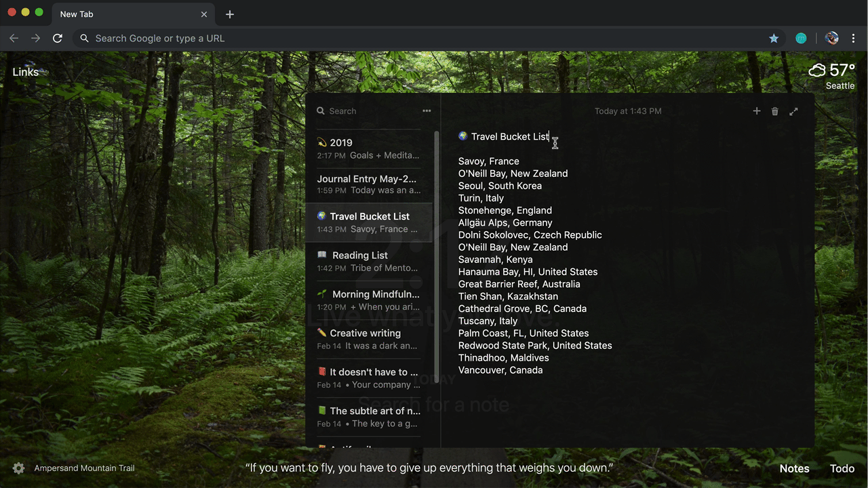Click the Seoul, South Korea line
The width and height of the screenshot is (868, 488).
coord(500,186)
